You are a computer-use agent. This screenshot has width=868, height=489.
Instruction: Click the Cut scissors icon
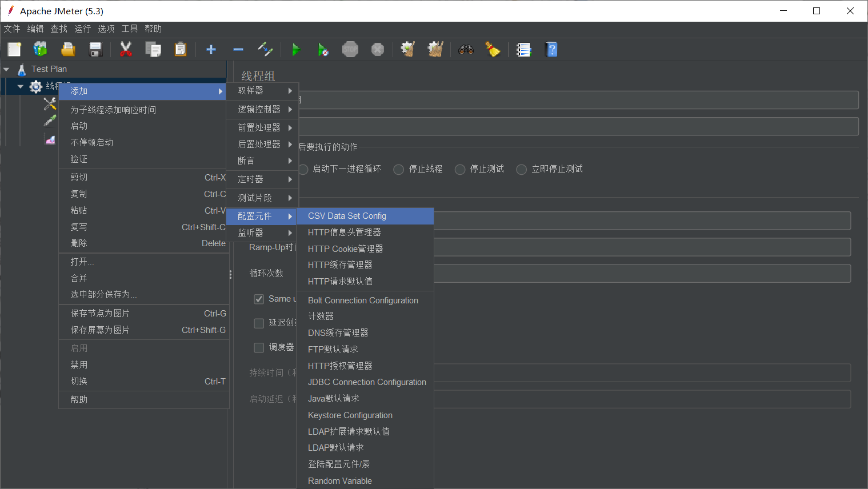point(125,49)
